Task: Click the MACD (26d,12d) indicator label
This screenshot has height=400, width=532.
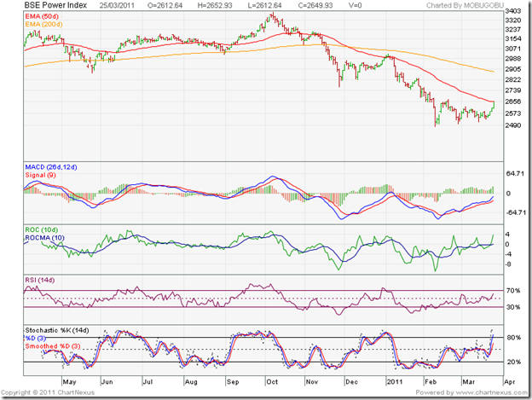Action: point(51,167)
